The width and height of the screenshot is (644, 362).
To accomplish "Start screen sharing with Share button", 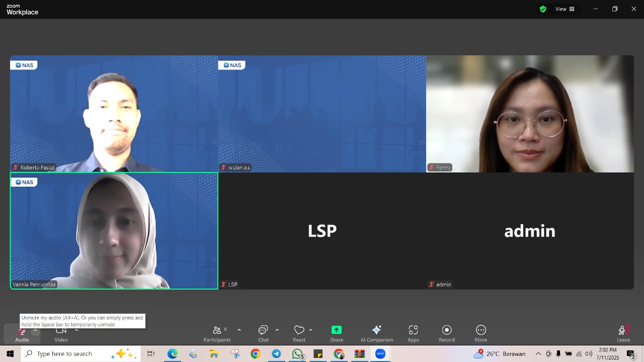I will (x=337, y=333).
